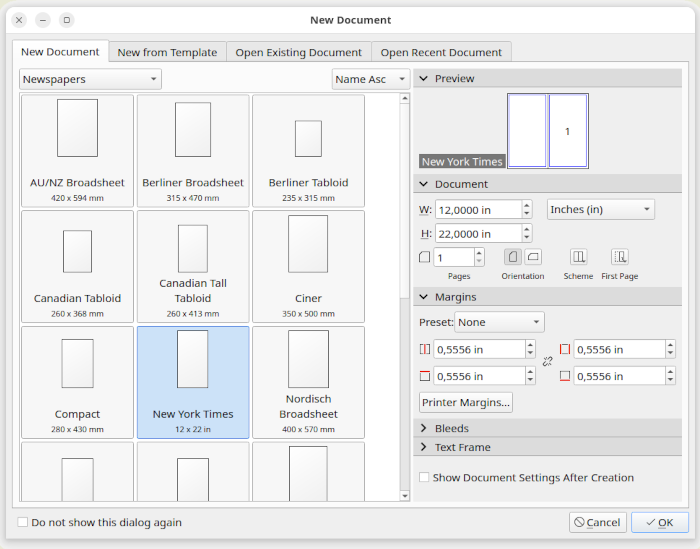Screen dimensions: 700x549
Task: Switch to New from Template tab
Action: point(167,52)
